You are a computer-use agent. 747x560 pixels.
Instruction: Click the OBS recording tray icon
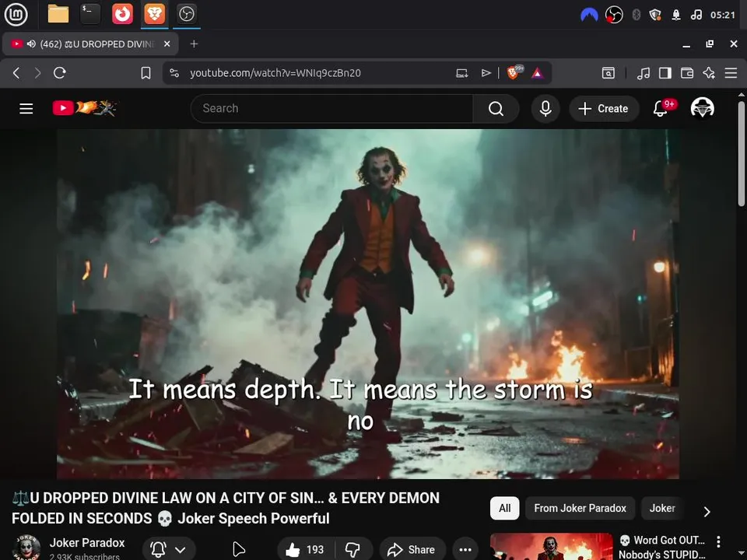[x=614, y=16]
